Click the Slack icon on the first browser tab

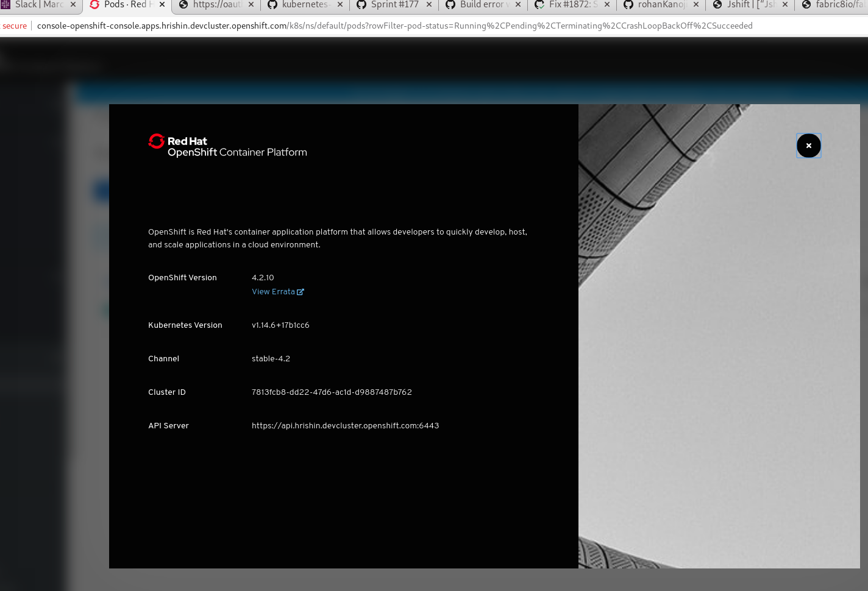(x=5, y=5)
